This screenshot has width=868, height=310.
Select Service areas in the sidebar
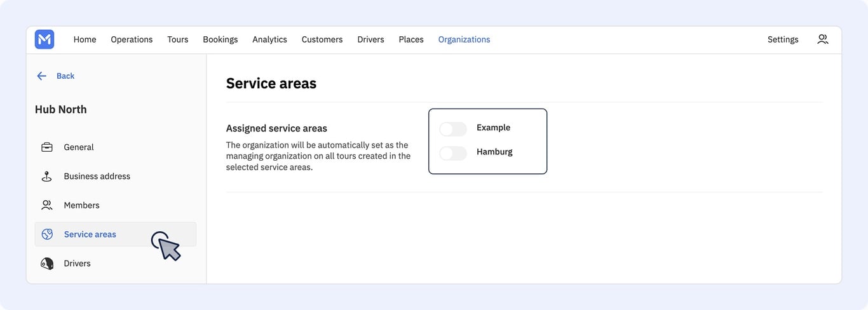tap(115, 234)
